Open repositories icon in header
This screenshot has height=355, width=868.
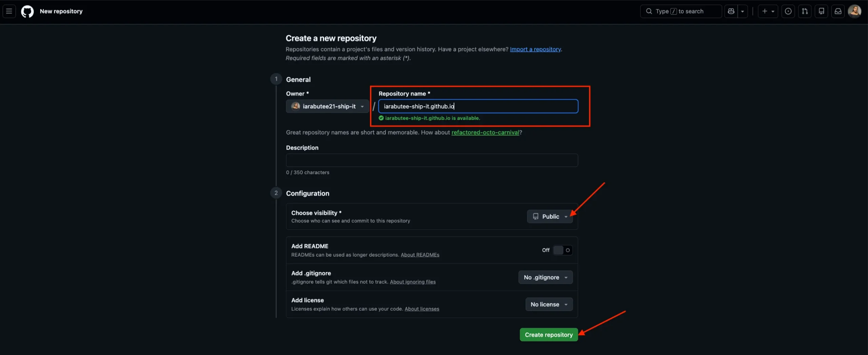(821, 11)
